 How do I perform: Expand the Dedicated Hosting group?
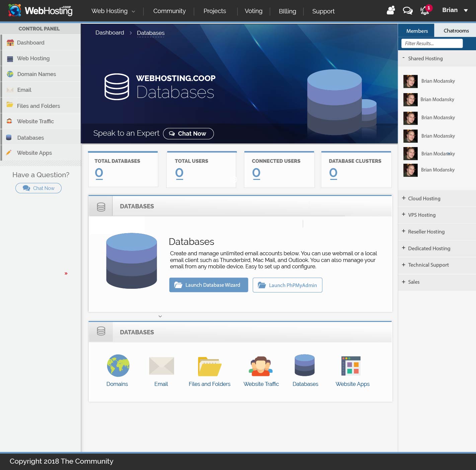404,248
